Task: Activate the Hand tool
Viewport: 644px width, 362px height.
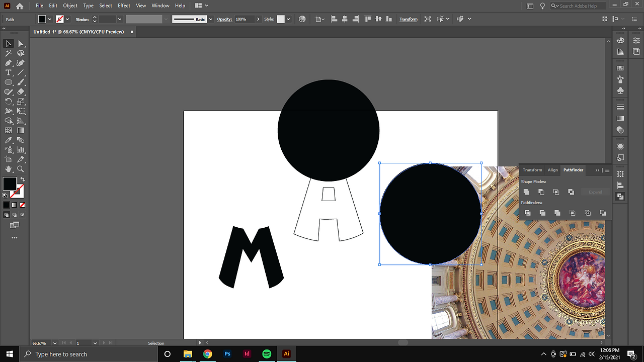Action: (x=9, y=169)
